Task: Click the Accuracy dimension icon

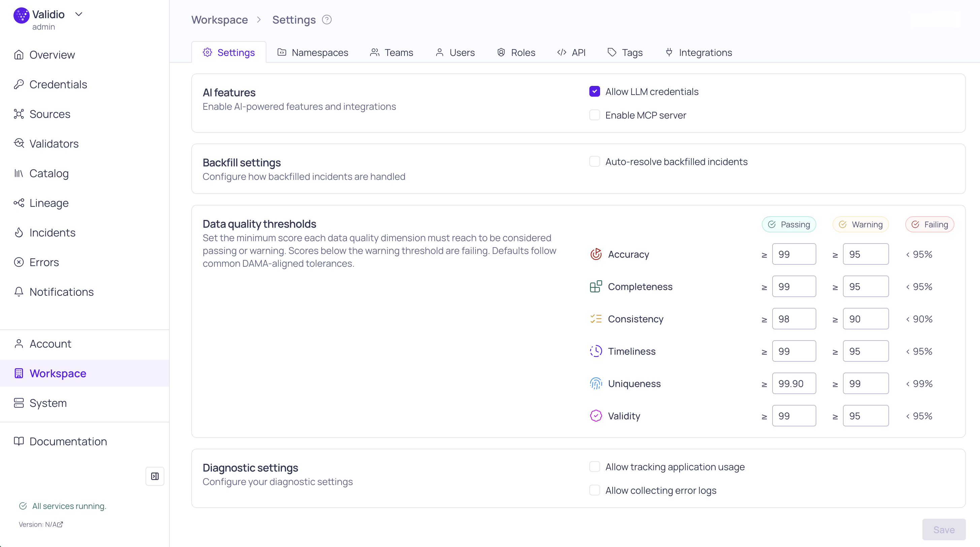Action: [x=596, y=254]
